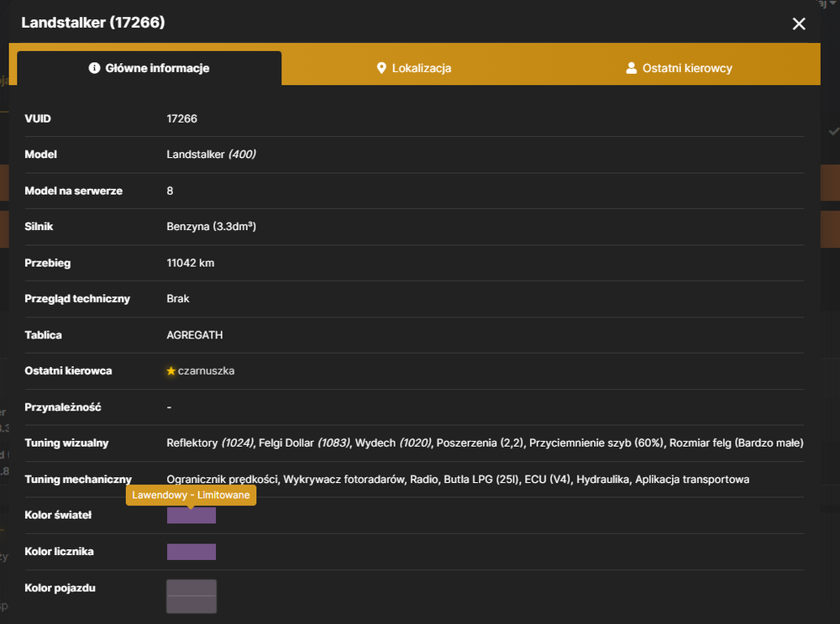Close the Landstalker vehicle details dialog

[x=798, y=24]
